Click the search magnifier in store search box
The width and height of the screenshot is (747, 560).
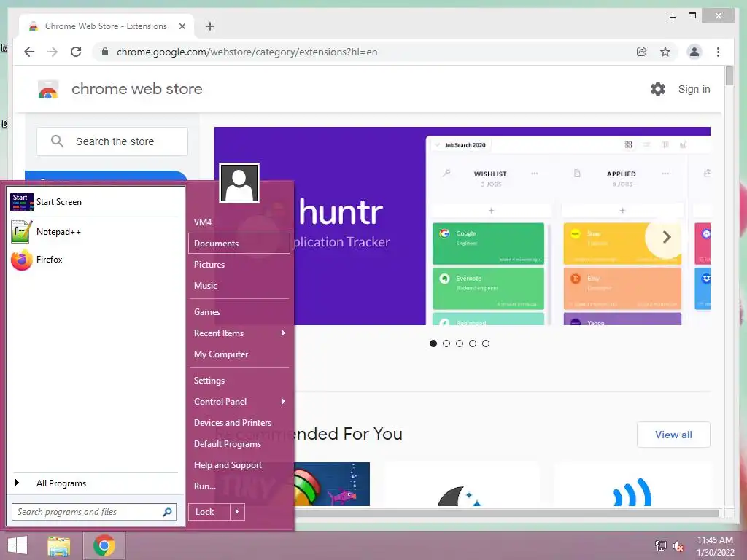pyautogui.click(x=57, y=141)
